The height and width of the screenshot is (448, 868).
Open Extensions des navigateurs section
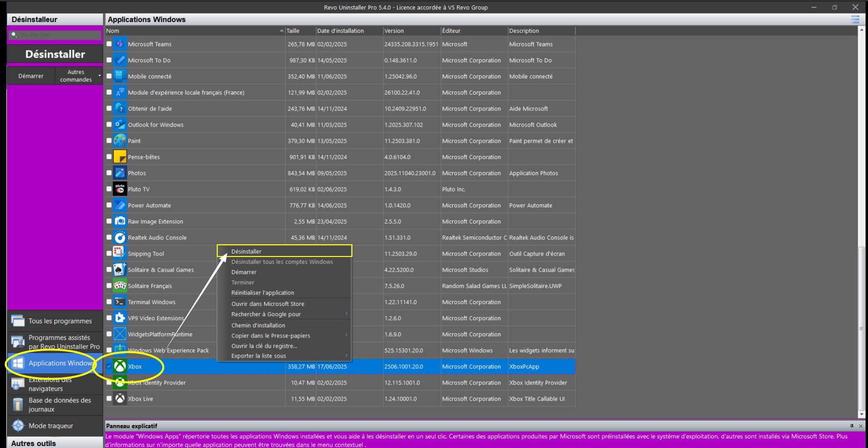tap(55, 384)
